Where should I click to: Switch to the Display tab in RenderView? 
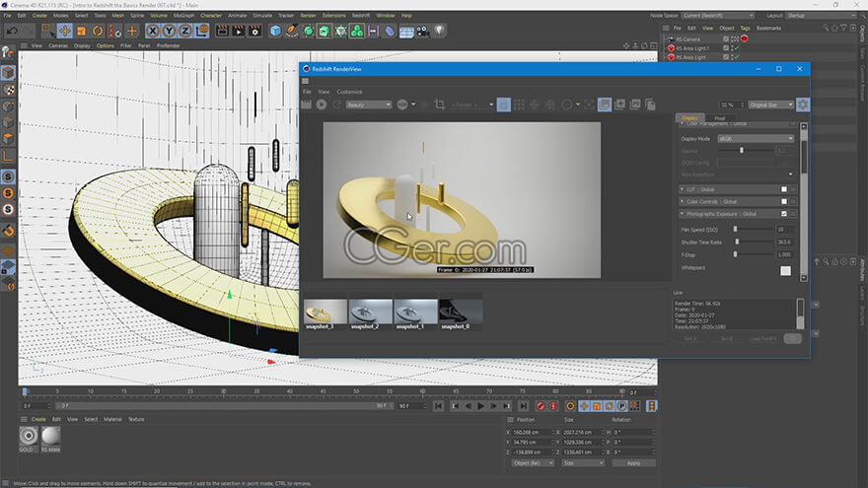(x=689, y=118)
